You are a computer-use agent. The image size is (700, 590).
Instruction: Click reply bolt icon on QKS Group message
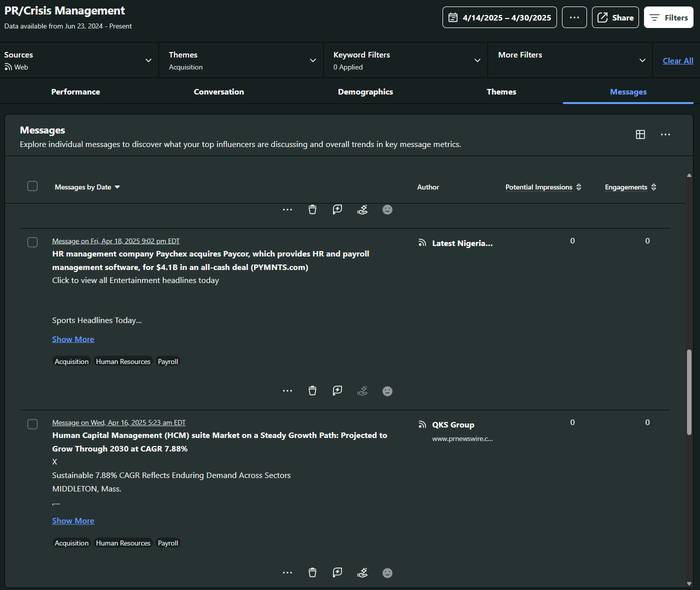pyautogui.click(x=337, y=572)
